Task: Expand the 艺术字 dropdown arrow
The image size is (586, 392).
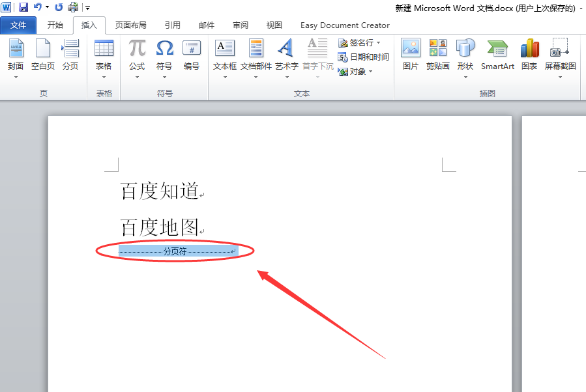Action: [287, 77]
